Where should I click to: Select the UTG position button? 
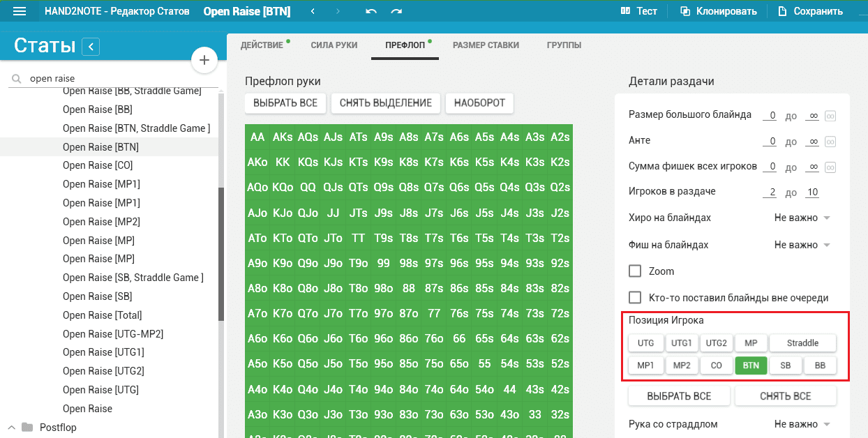(645, 343)
